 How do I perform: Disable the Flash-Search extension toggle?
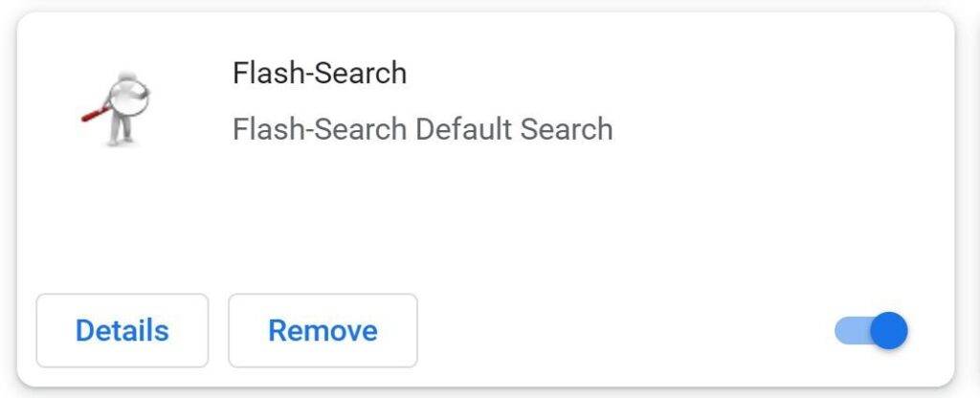871,331
